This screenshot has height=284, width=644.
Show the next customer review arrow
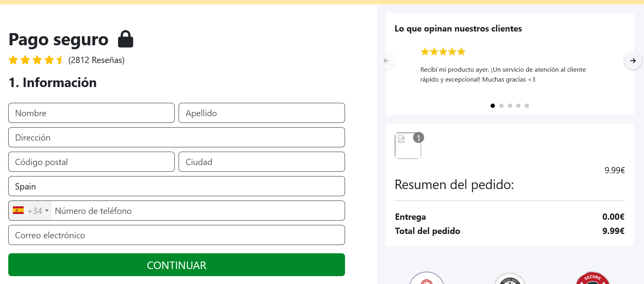633,61
